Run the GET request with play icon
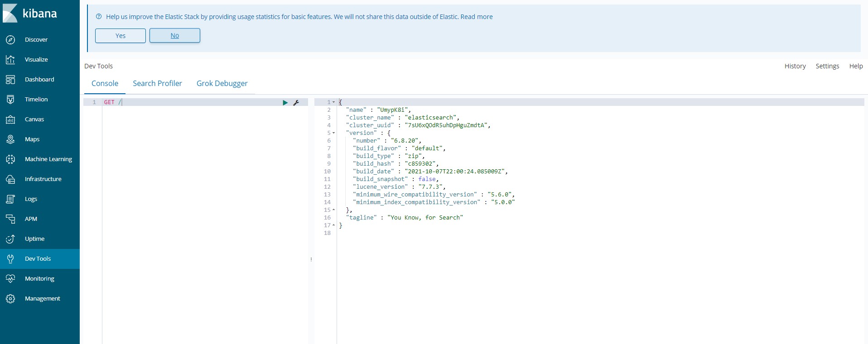This screenshot has height=344, width=868. click(x=285, y=103)
